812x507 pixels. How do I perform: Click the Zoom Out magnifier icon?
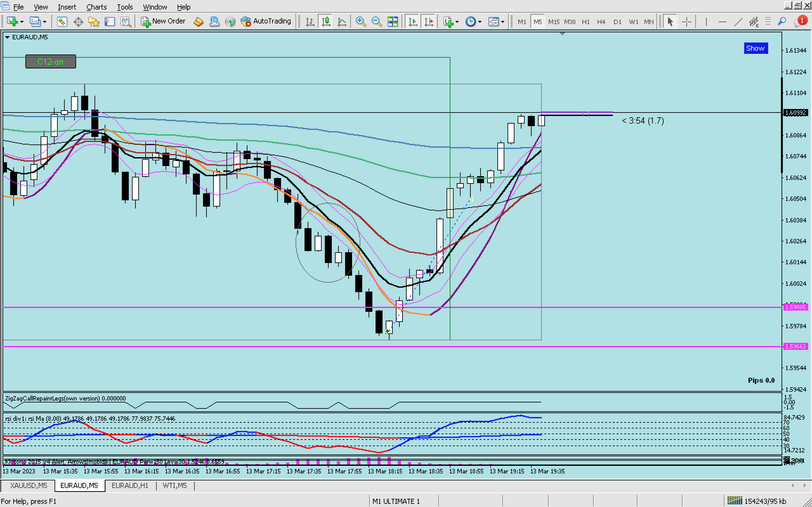pyautogui.click(x=377, y=22)
